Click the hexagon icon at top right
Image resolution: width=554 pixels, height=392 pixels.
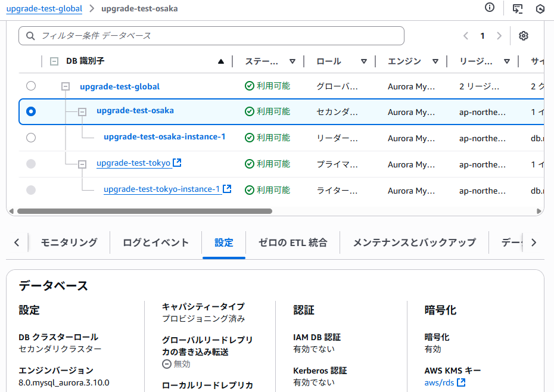click(540, 9)
